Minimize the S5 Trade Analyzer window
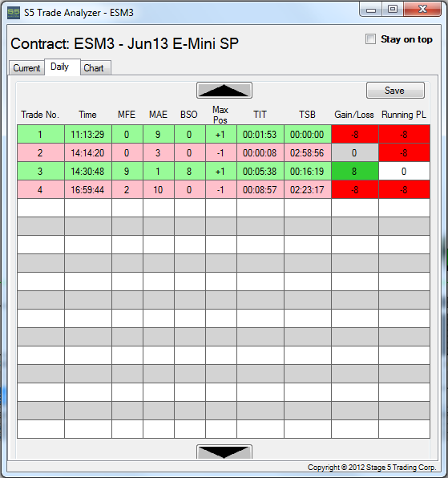 click(371, 10)
